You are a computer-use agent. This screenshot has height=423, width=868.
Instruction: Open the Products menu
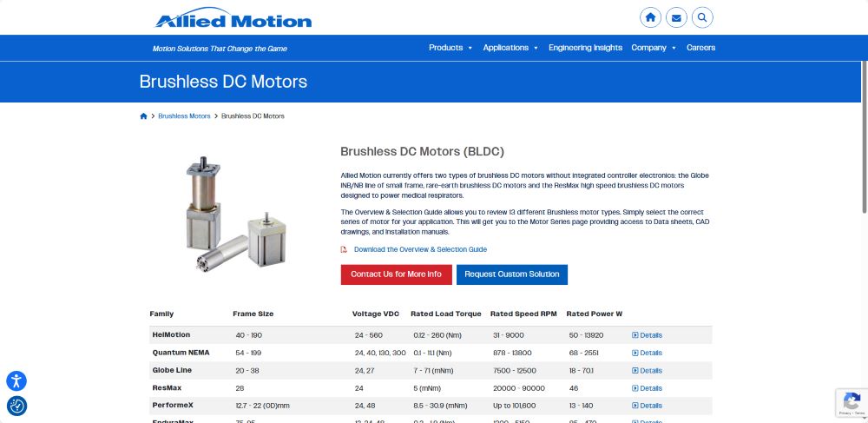pos(445,48)
